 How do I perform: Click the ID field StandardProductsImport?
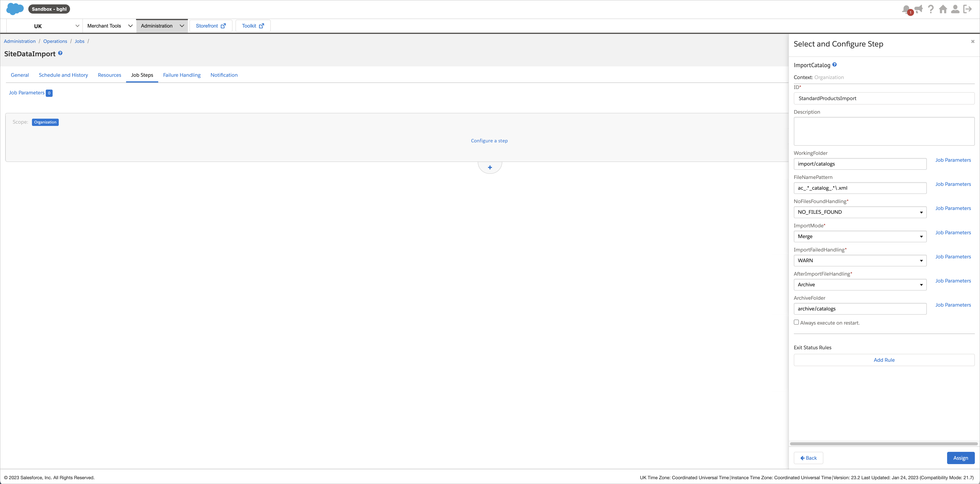click(x=884, y=98)
